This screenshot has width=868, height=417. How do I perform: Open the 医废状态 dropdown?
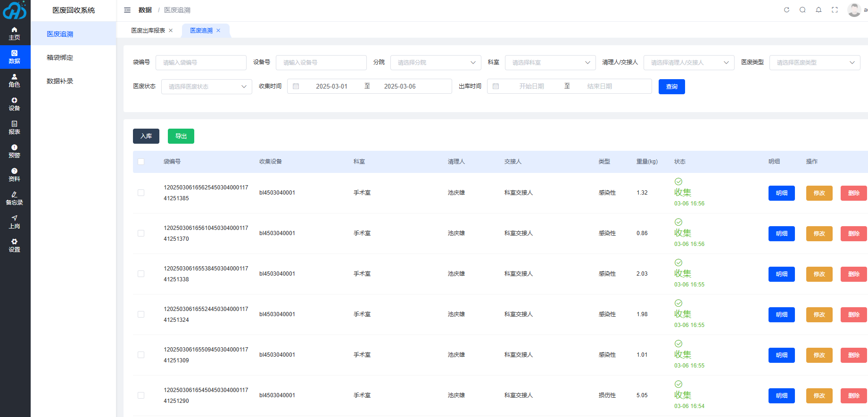pos(207,87)
